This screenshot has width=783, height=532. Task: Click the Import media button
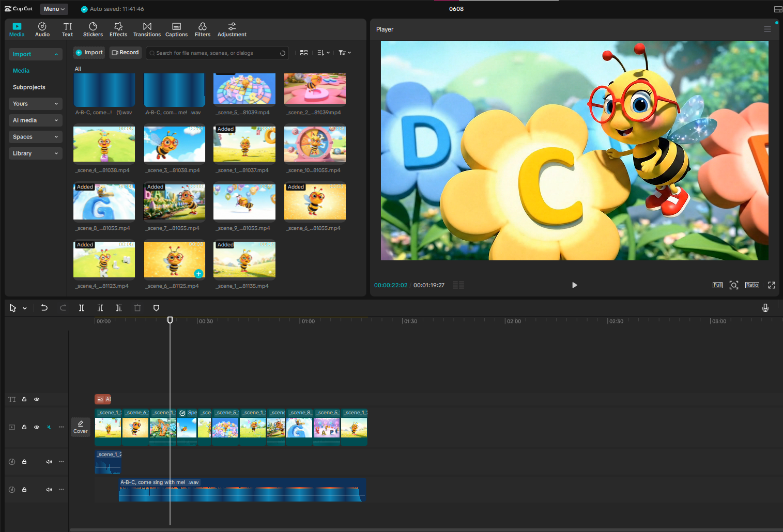[89, 53]
